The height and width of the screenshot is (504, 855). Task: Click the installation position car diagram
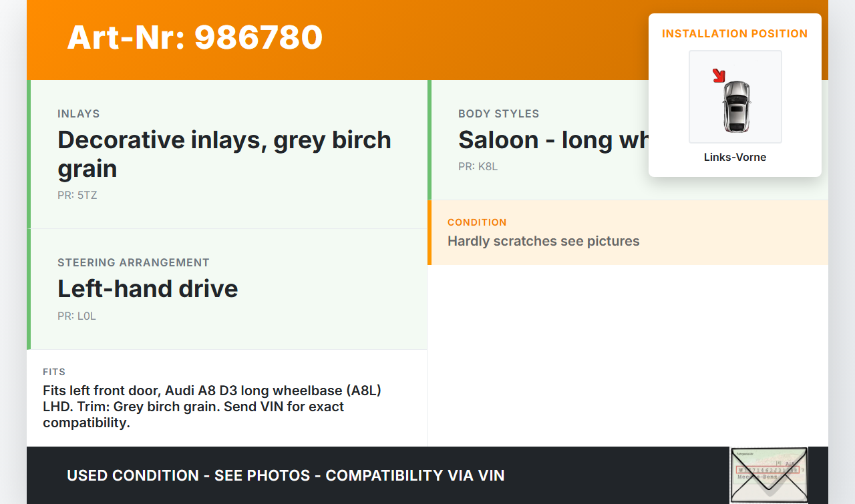[x=735, y=97]
